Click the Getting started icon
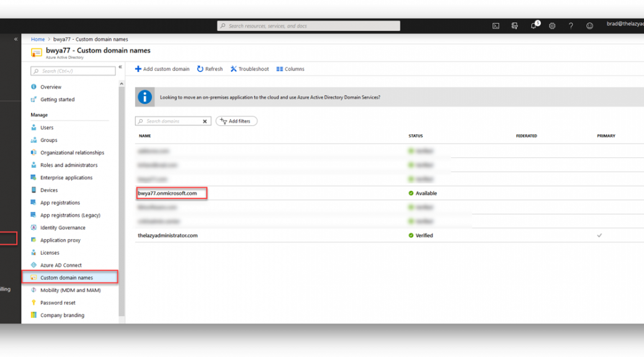Viewport: 644px width, 357px height. pyautogui.click(x=34, y=99)
